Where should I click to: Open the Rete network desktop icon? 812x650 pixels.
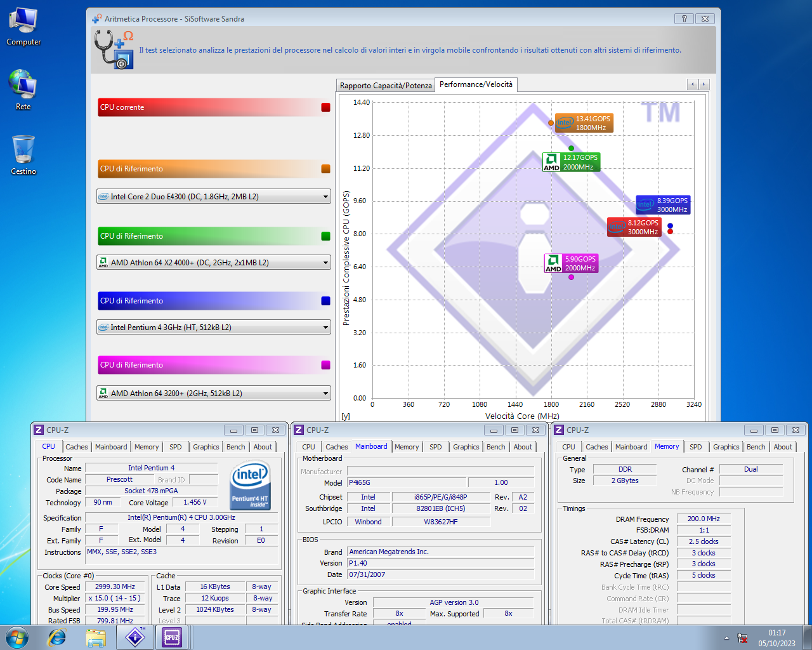coord(23,90)
